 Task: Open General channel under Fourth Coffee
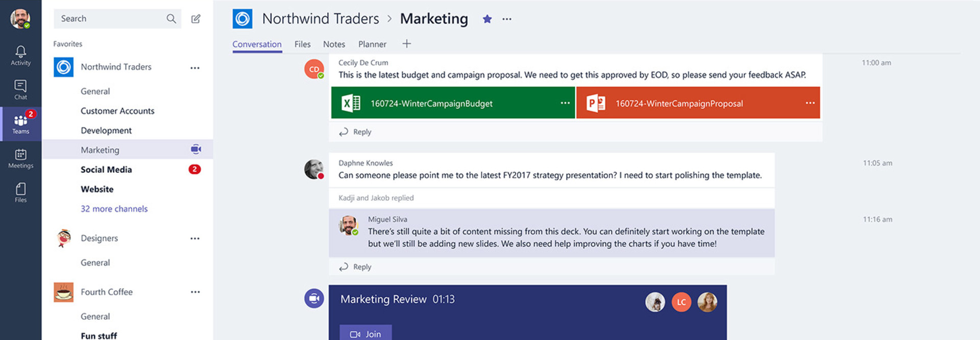pos(95,317)
